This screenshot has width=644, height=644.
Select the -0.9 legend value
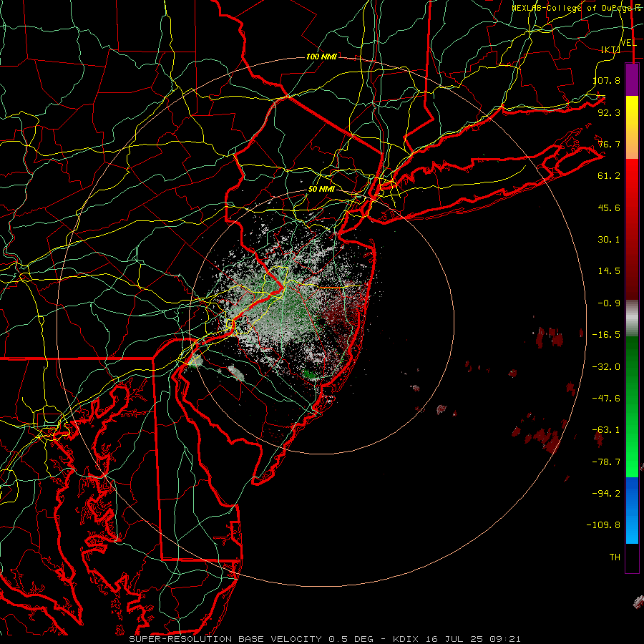(609, 303)
